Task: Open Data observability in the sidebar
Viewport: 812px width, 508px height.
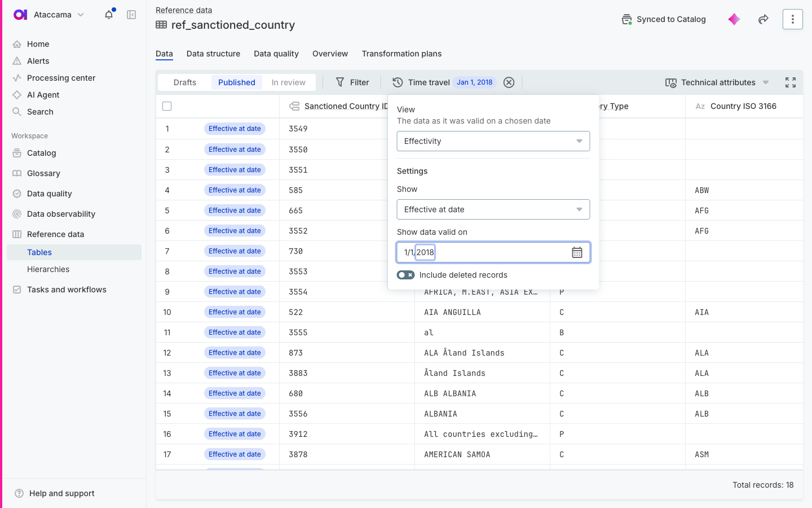Action: point(61,214)
